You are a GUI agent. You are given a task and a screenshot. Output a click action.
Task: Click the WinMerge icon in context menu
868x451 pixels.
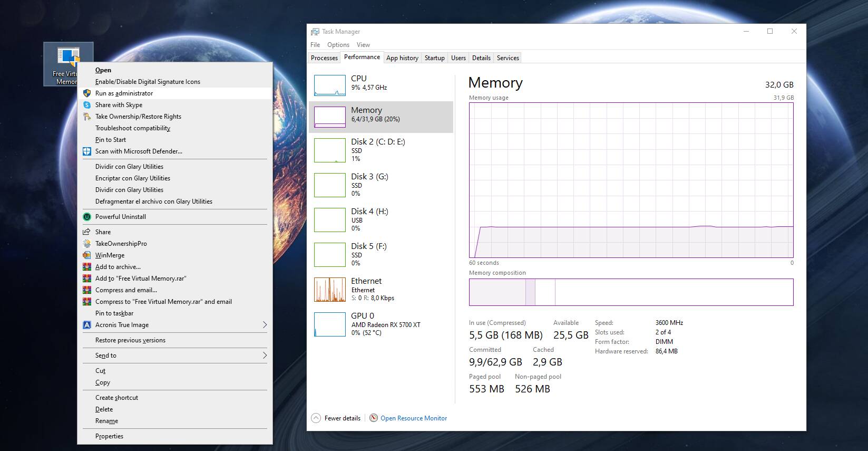tap(87, 255)
